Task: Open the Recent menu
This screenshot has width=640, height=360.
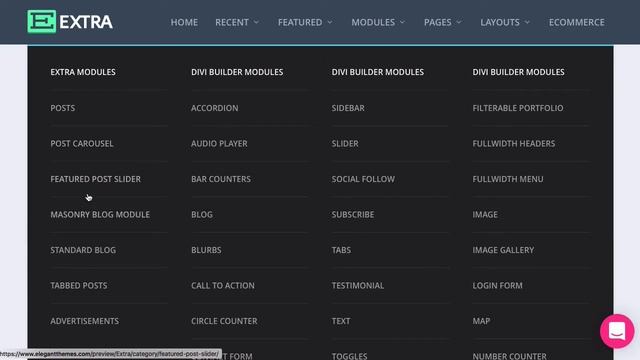Action: [232, 22]
